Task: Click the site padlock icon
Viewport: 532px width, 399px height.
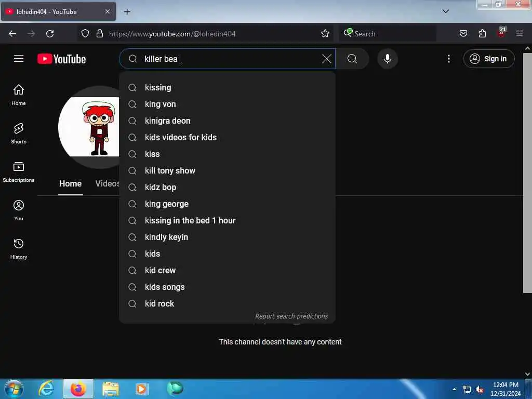Action: tap(99, 34)
